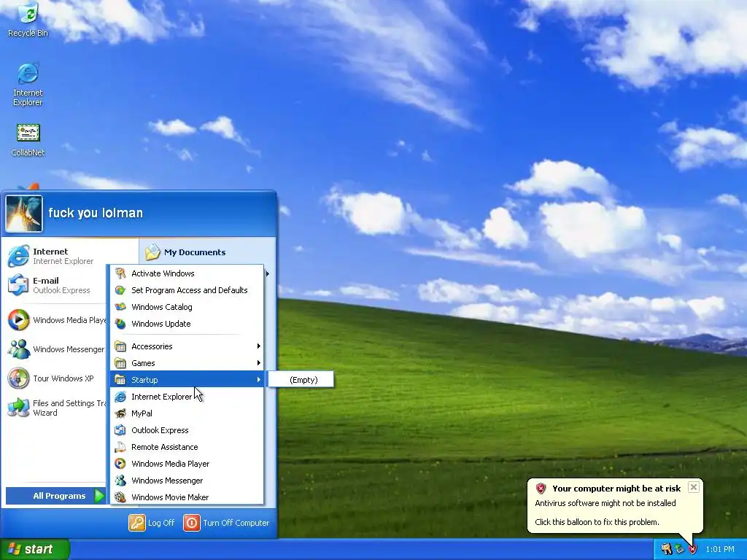Click the expander arrow beside Activate Windows
747x560 pixels.
(268, 273)
